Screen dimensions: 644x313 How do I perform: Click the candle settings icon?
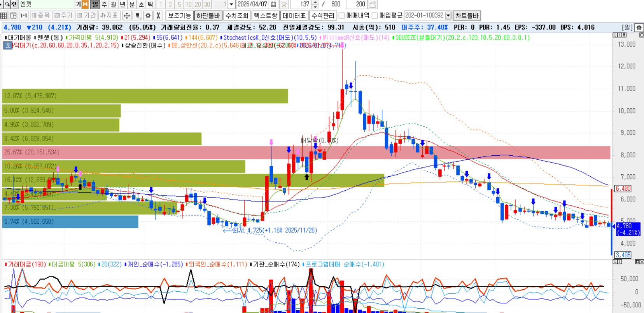click(137, 16)
